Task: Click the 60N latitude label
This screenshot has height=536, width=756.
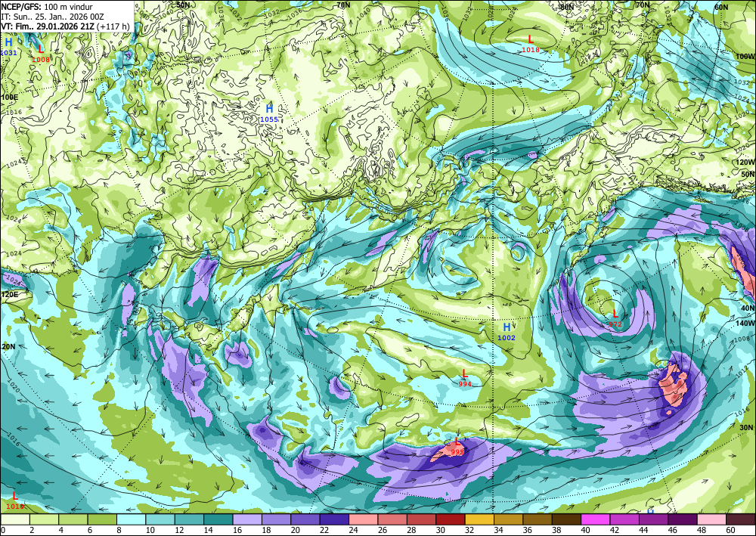Action: coord(721,8)
